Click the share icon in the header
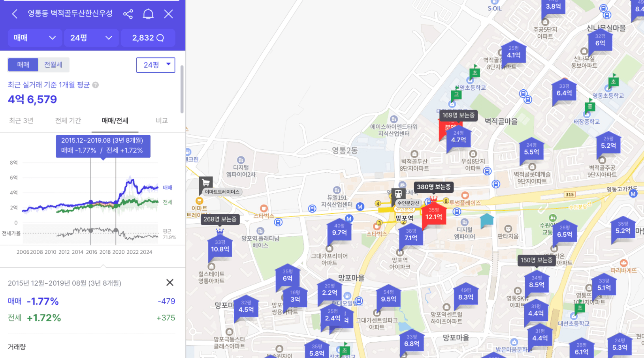Screen dimensions: 644x358 tap(128, 14)
